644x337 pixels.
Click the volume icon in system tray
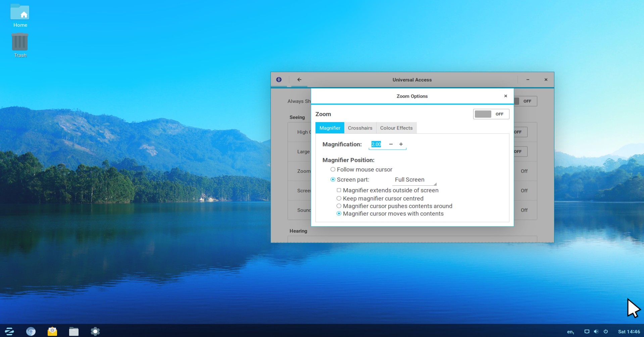(596, 331)
